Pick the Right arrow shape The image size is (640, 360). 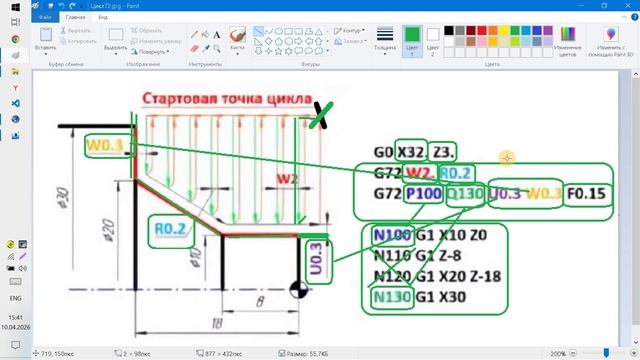click(x=298, y=41)
